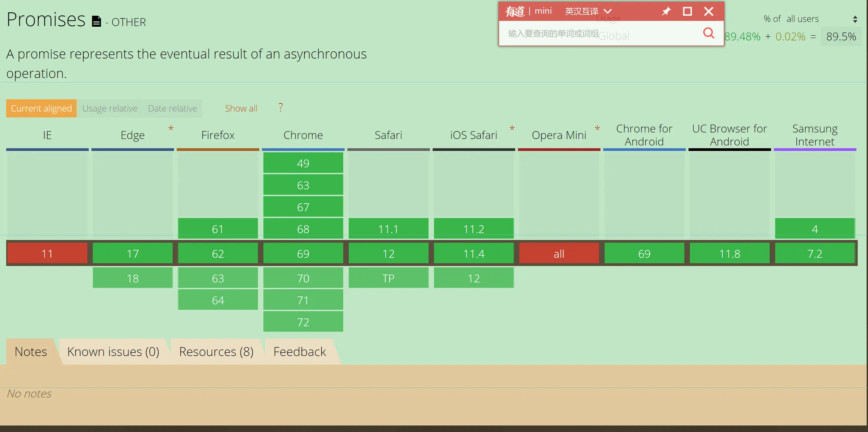Screen dimensions: 868x432
Task: Click the Chrome column header
Action: pyautogui.click(x=303, y=135)
